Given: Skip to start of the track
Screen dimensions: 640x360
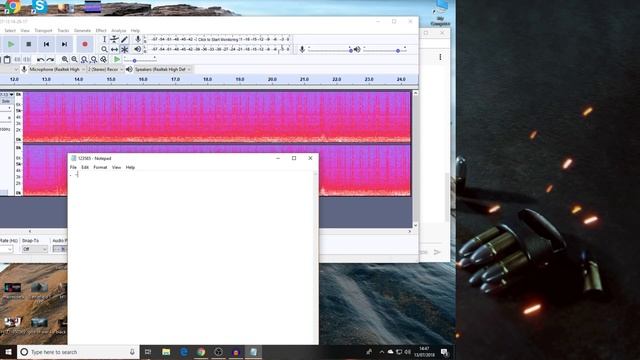Looking at the screenshot, I should click(47, 44).
